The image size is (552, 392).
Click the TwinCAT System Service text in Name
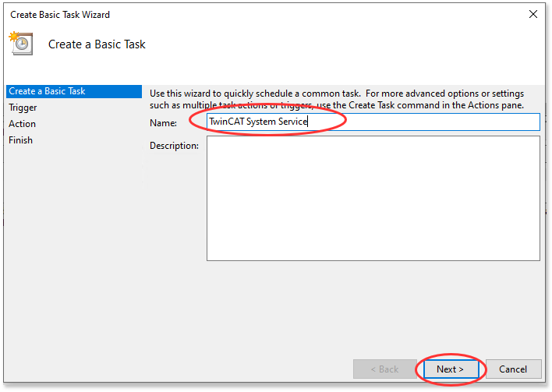coord(258,122)
